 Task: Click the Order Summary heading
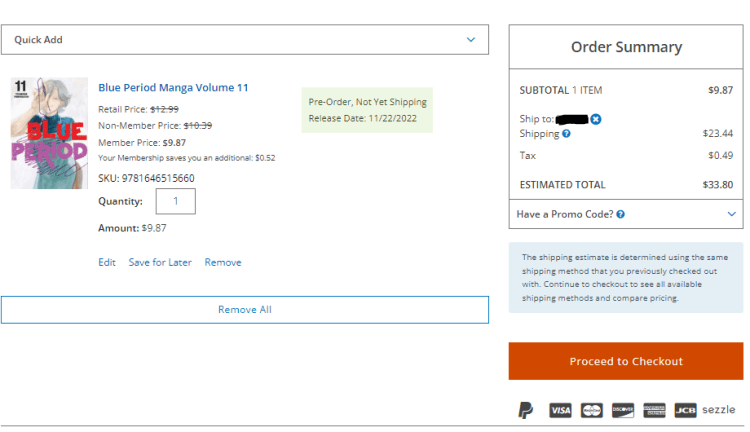626,47
